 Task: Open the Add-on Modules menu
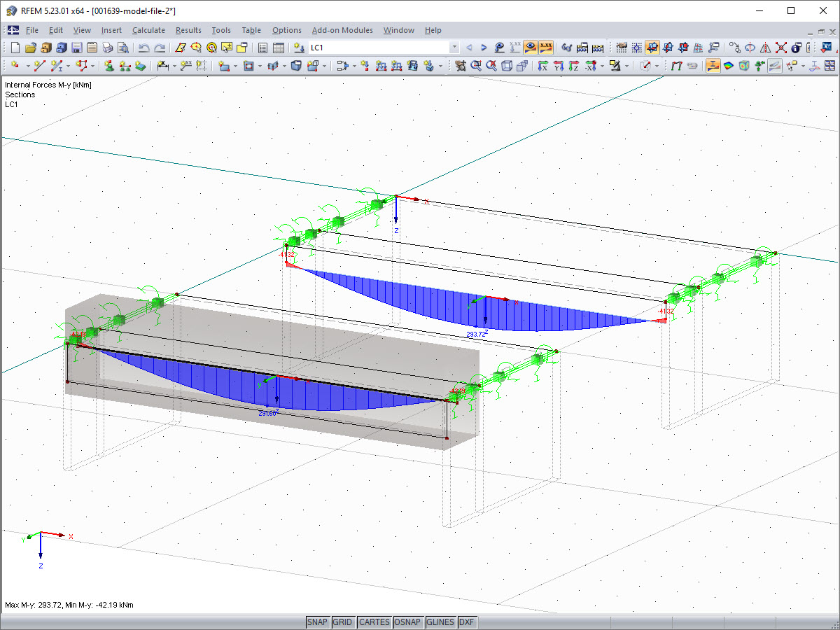point(342,30)
